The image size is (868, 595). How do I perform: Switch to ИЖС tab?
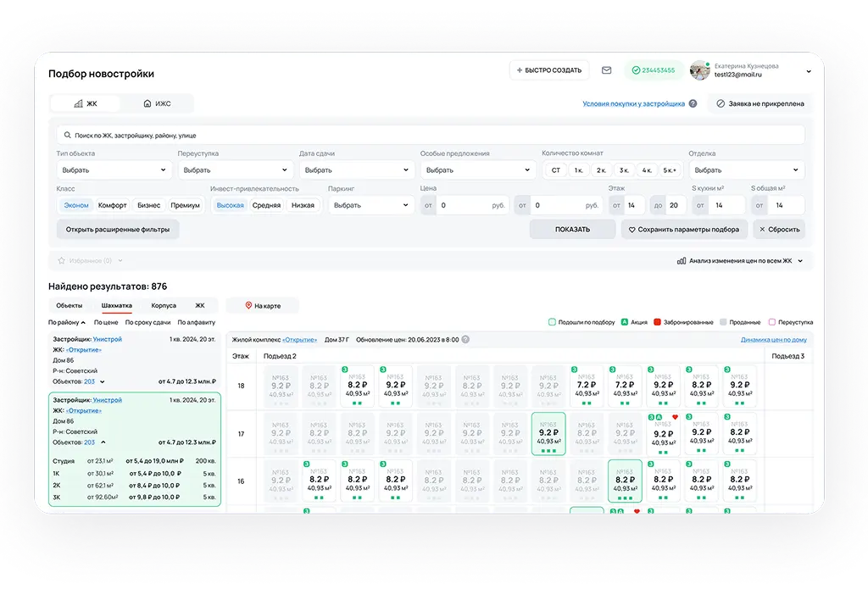coord(157,103)
